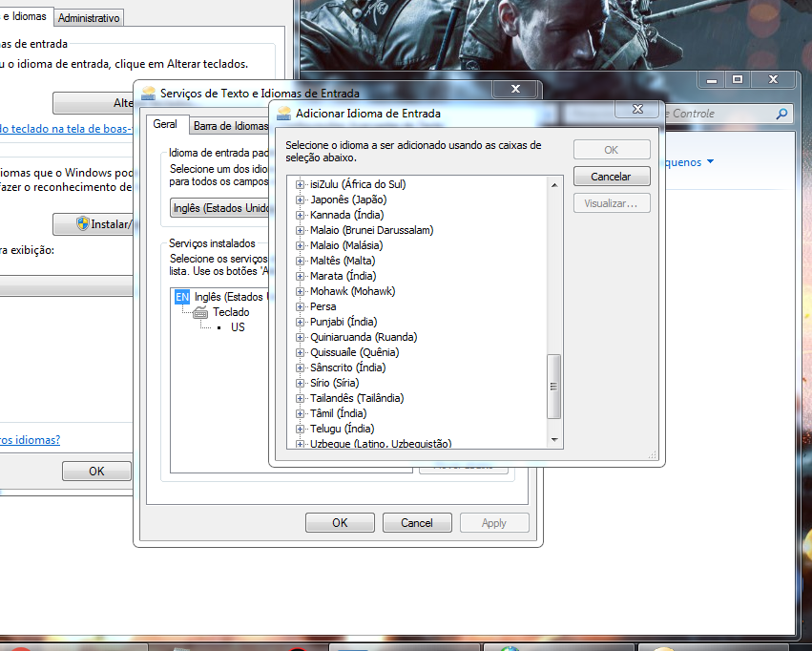Click the Serviços de Texto title bar icon
This screenshot has width=812, height=651.
pyautogui.click(x=148, y=94)
